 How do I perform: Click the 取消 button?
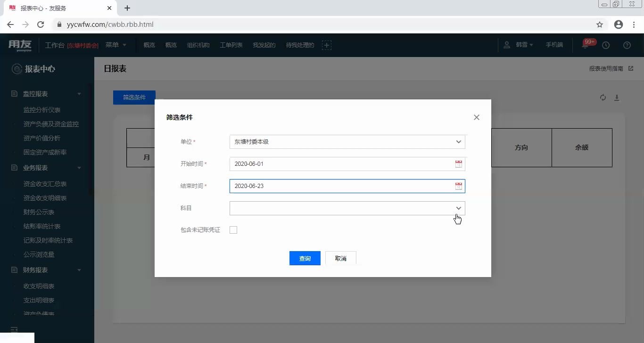coord(341,258)
